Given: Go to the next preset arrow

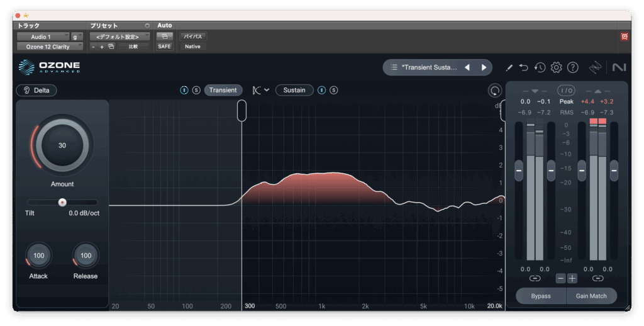Looking at the screenshot, I should (x=484, y=67).
